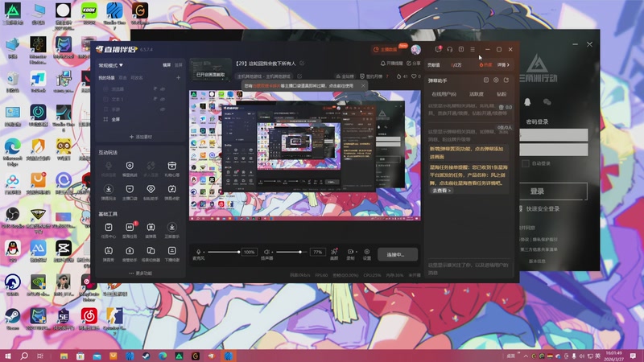Image resolution: width=644 pixels, height=362 pixels.
Task: Click the 开播提醒 notification button
Action: [391, 64]
